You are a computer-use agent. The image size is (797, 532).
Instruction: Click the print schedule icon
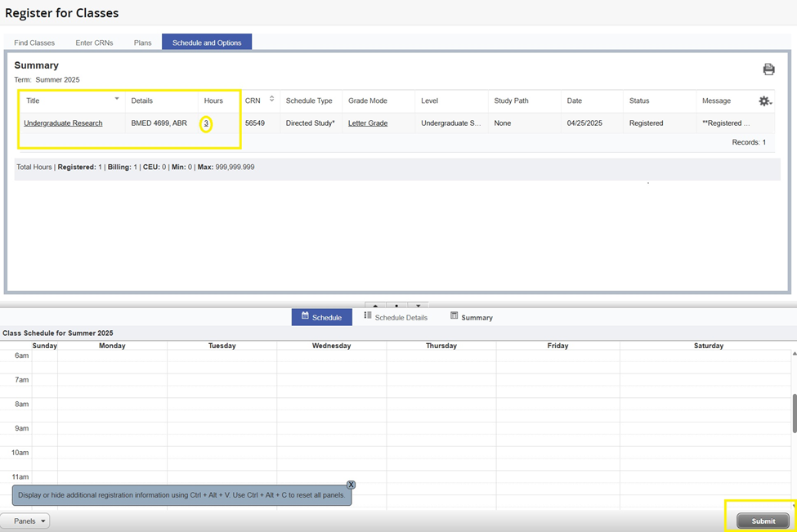click(768, 69)
